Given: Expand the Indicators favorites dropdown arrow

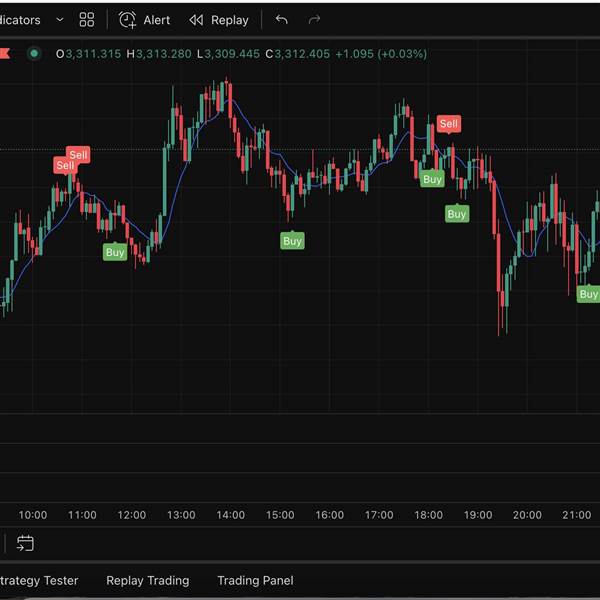Looking at the screenshot, I should point(60,20).
